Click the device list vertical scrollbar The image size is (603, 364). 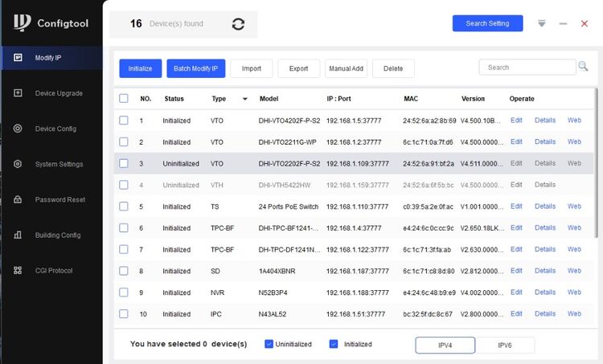(596, 163)
